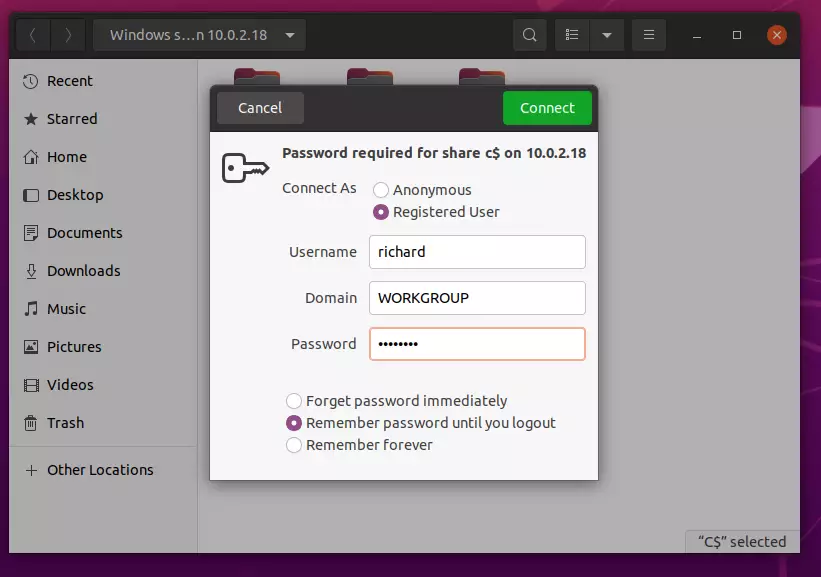This screenshot has width=821, height=577.
Task: Select the Documents sidebar entry
Action: point(103,233)
